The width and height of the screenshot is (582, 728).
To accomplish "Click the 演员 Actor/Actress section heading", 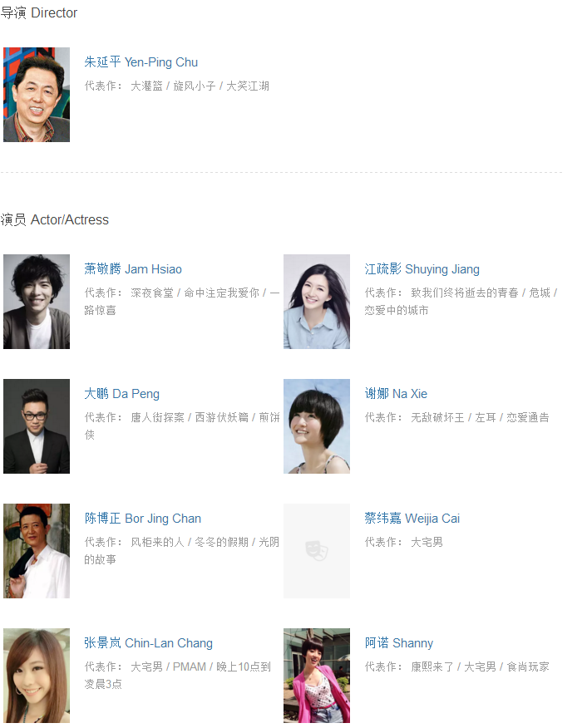I will [54, 219].
